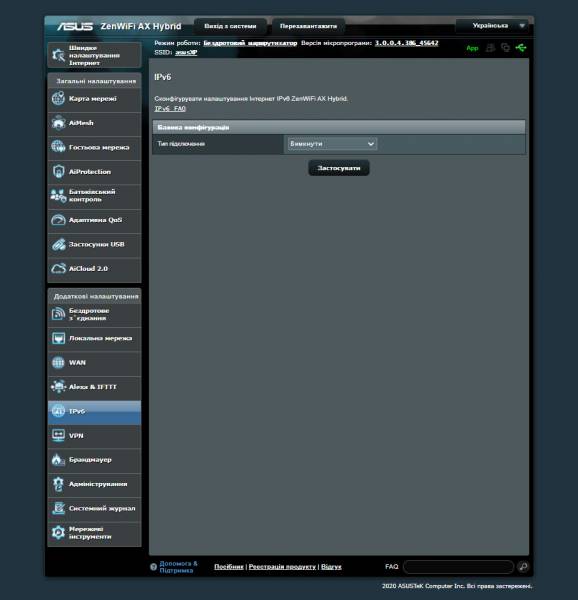Click the Застосувати (Apply) button

pyautogui.click(x=339, y=168)
